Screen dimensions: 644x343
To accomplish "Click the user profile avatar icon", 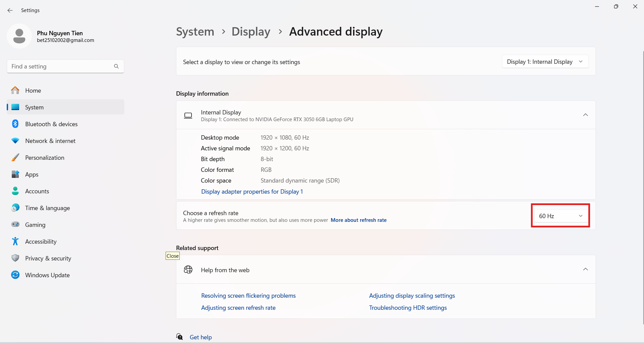I will (x=19, y=36).
